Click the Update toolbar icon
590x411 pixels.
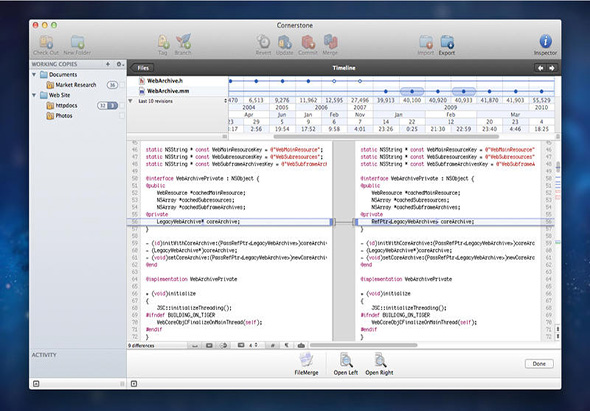pyautogui.click(x=285, y=41)
